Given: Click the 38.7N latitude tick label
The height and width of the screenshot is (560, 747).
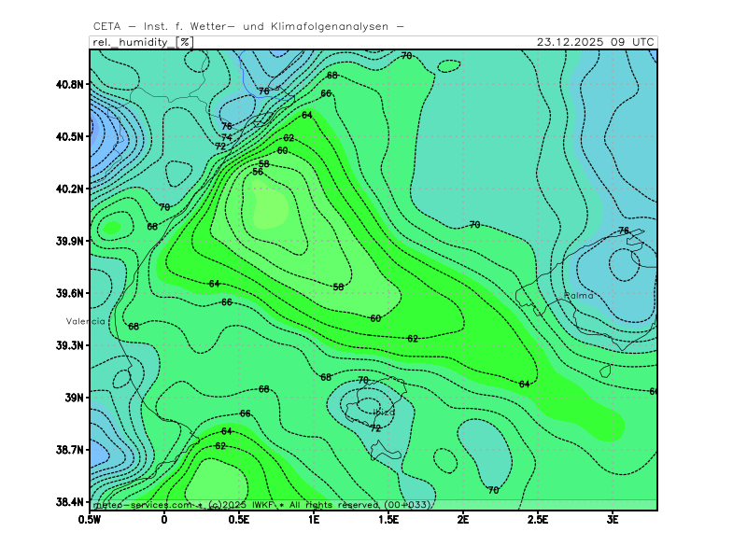Looking at the screenshot, I should click(x=71, y=450).
